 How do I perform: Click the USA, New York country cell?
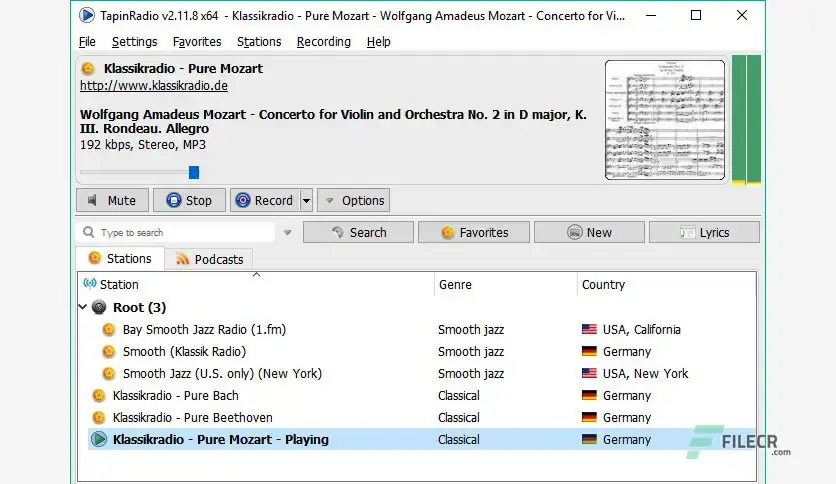click(x=645, y=374)
